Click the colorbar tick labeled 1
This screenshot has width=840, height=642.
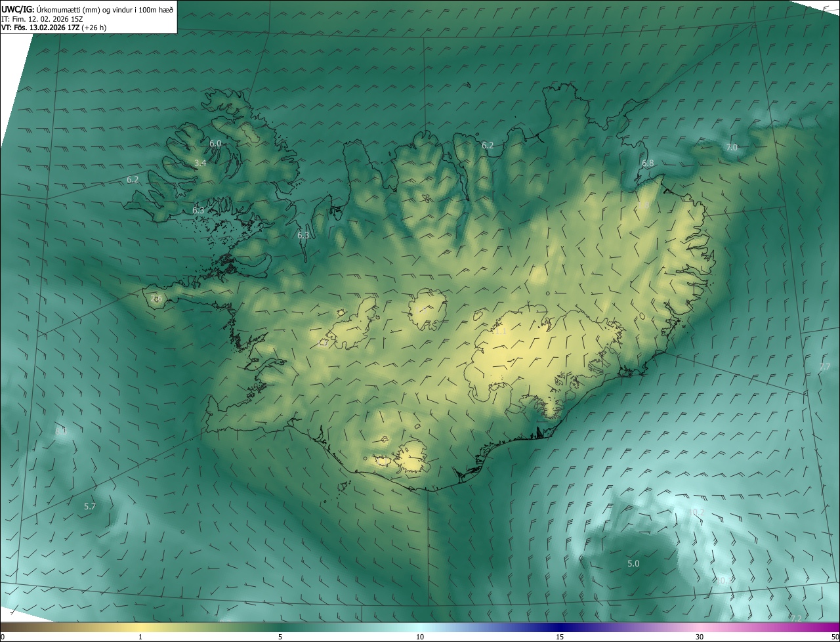point(140,637)
